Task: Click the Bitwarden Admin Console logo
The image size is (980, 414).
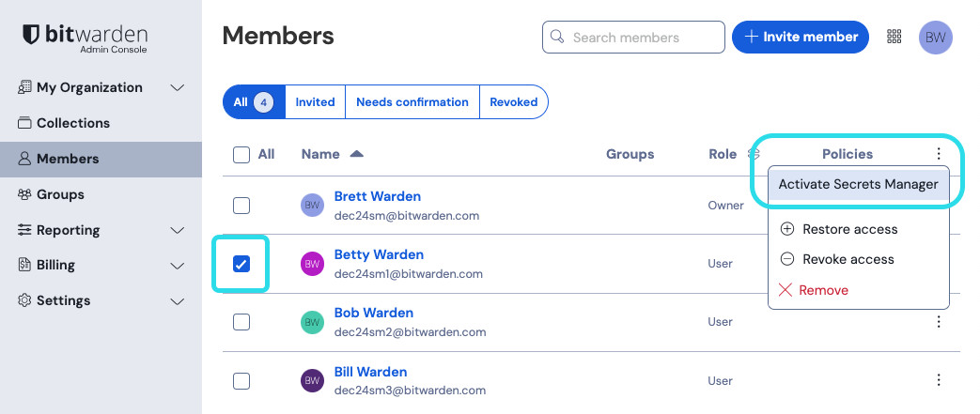Action: [x=85, y=38]
